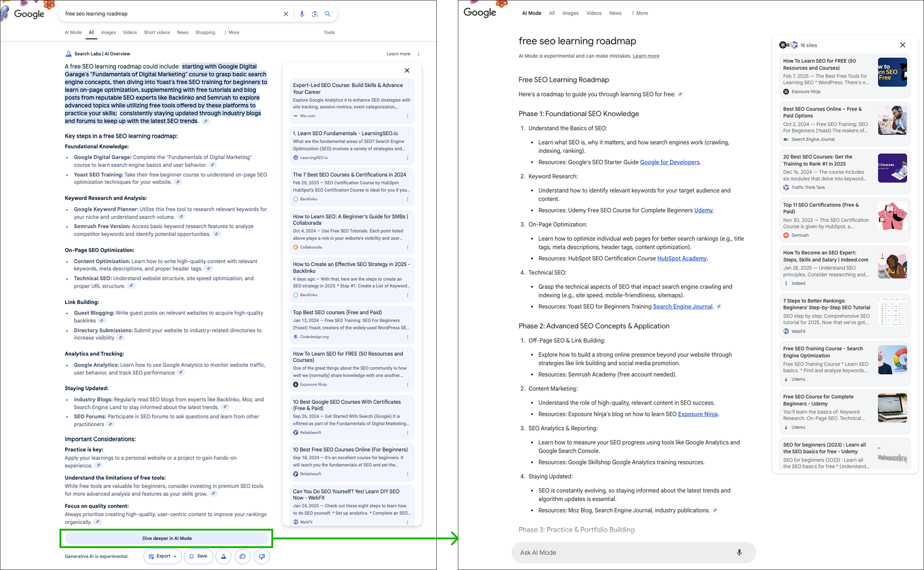
Task: Open the Exposure Ninja inline link
Action: pos(698,414)
